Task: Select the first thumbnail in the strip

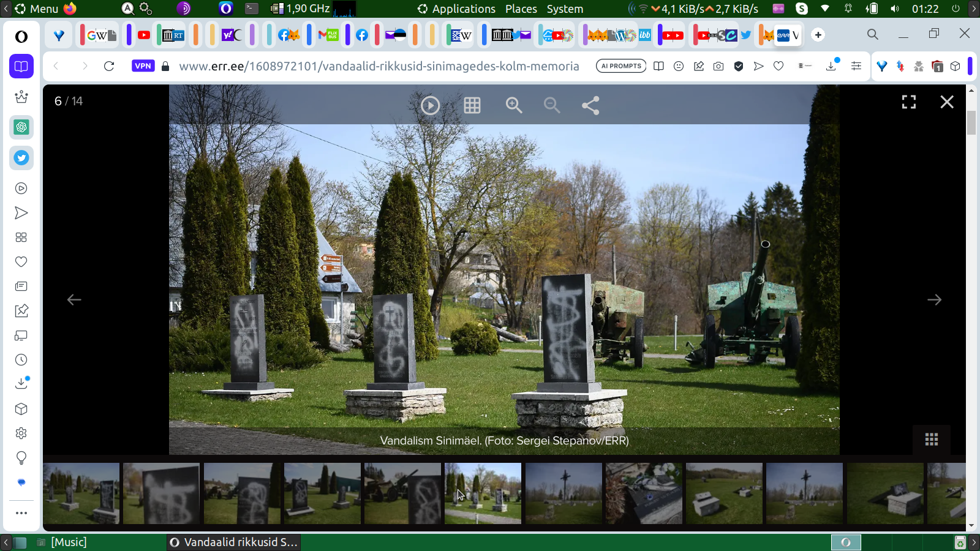Action: [x=81, y=493]
